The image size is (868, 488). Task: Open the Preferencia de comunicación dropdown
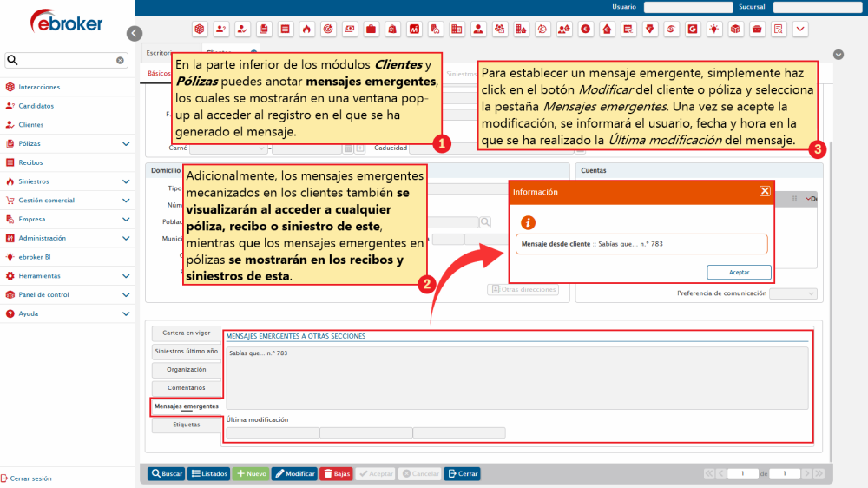(792, 293)
